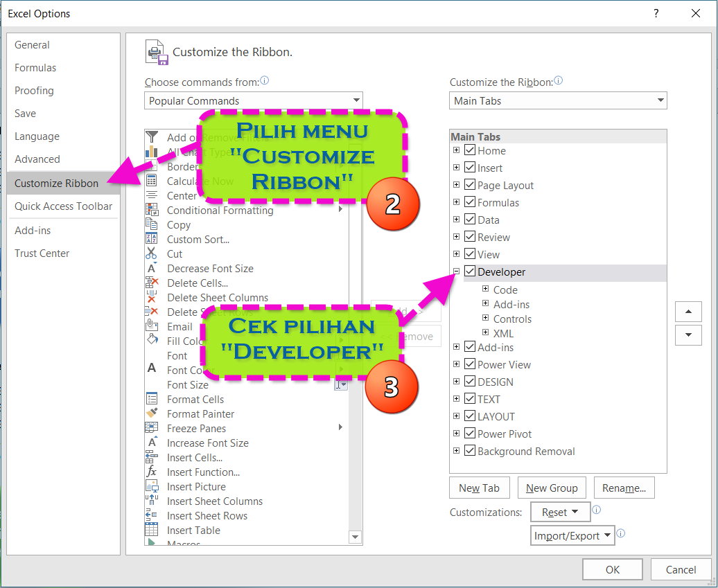Screen dimensions: 718x588
Task: Click the Cut scissors icon
Action: point(152,253)
